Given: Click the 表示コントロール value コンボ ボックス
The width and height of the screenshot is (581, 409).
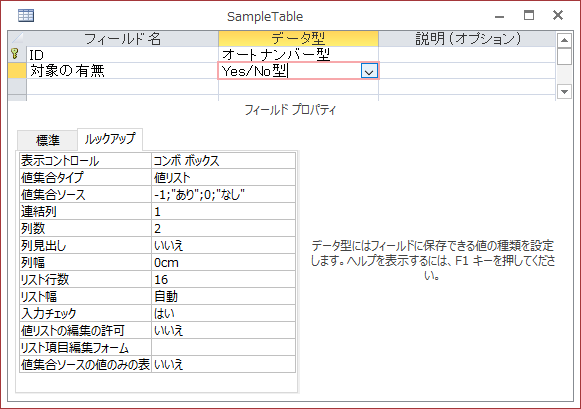Looking at the screenshot, I should [223, 161].
